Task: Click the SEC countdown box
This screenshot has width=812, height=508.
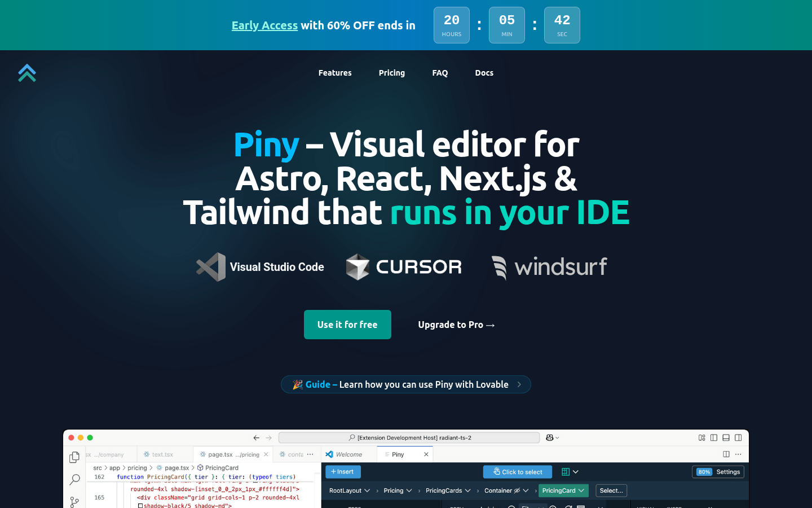Action: point(562,25)
